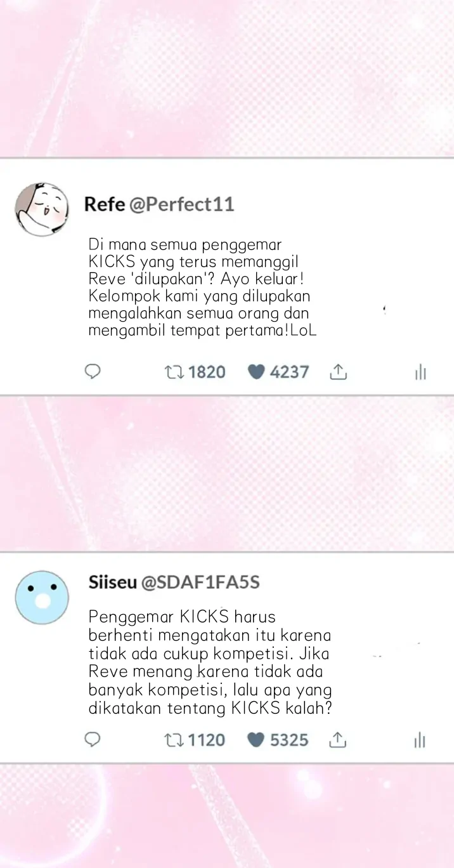Reply to Refe's tweet via comment icon
The height and width of the screenshot is (868, 454).
(93, 372)
